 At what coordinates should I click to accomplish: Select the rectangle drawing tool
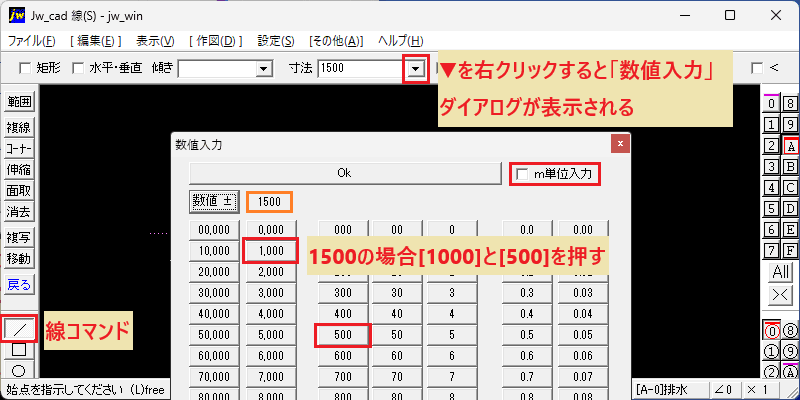[19, 349]
